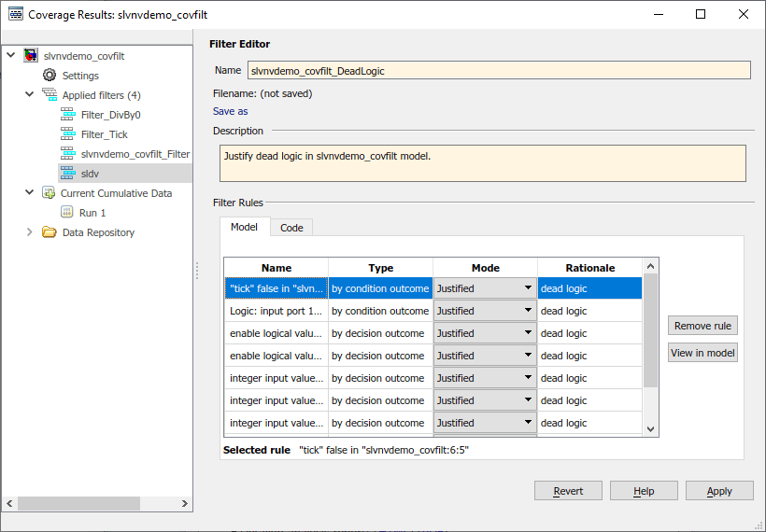This screenshot has width=766, height=532.
Task: Switch to the Model tab
Action: coord(244,228)
